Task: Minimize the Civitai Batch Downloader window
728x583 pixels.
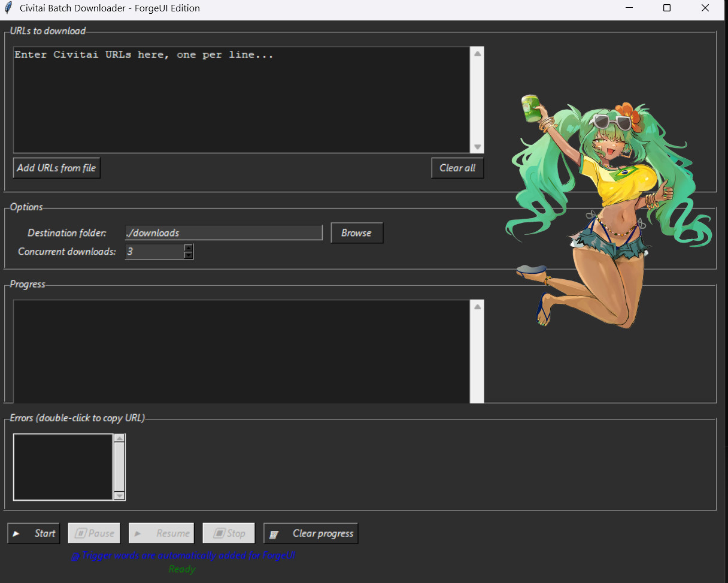Action: 630,8
